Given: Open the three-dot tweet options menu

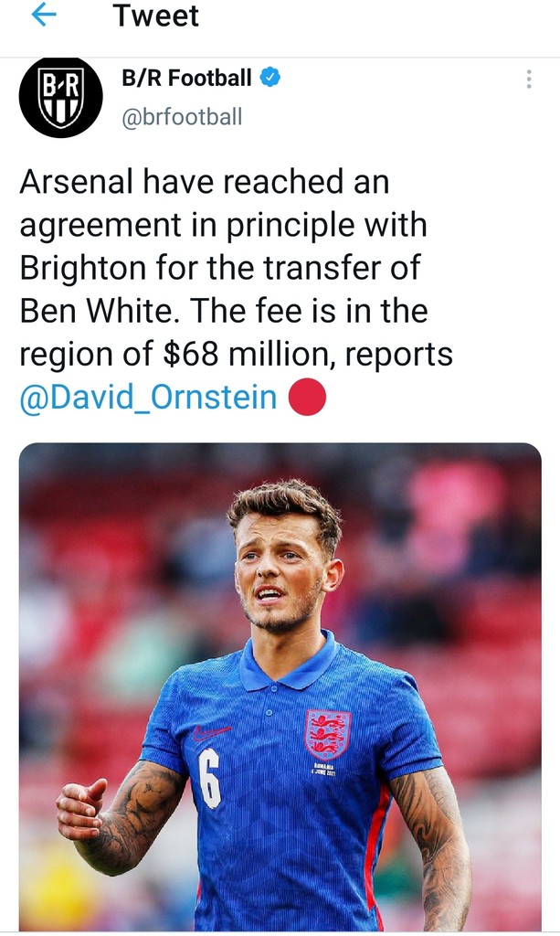Looking at the screenshot, I should click(x=529, y=80).
